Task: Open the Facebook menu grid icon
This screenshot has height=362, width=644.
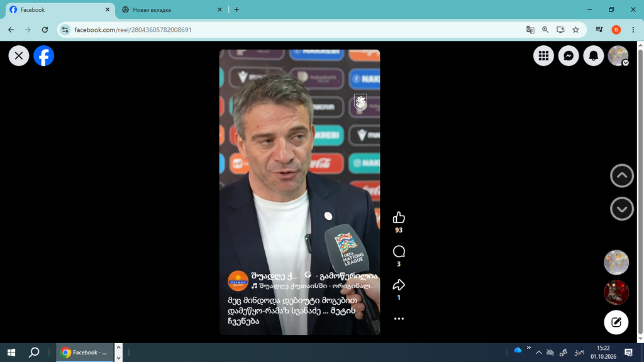Action: pyautogui.click(x=543, y=56)
